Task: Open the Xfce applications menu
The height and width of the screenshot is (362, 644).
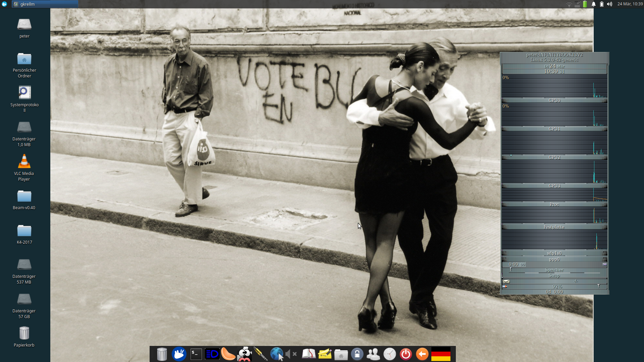Action: pyautogui.click(x=4, y=4)
